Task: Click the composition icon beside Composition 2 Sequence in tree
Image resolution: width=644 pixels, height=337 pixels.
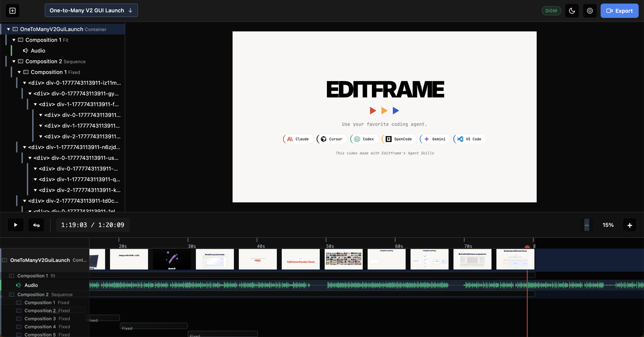Action: click(x=21, y=61)
